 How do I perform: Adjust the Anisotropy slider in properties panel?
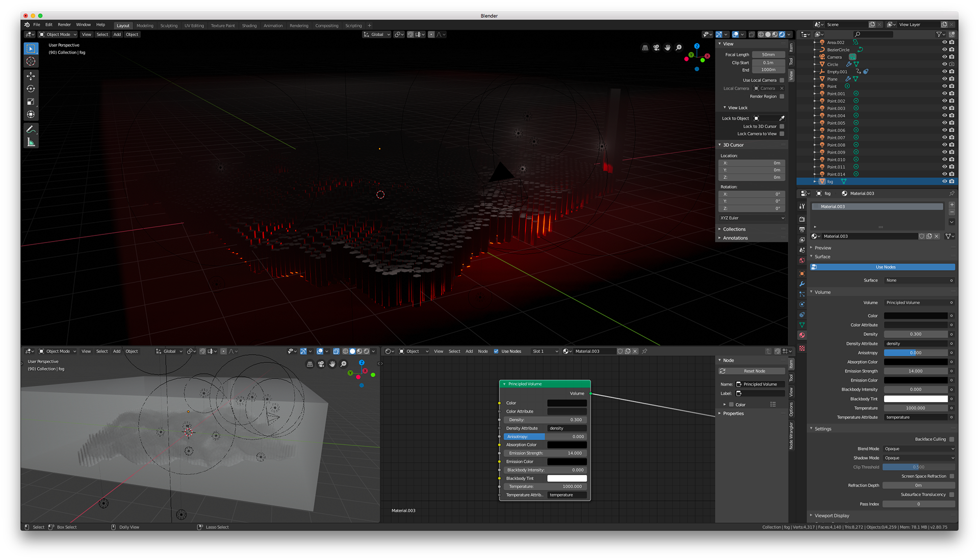coord(915,353)
